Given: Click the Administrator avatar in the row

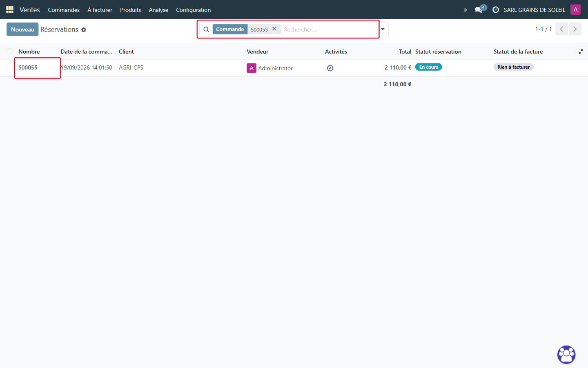Looking at the screenshot, I should click(252, 68).
